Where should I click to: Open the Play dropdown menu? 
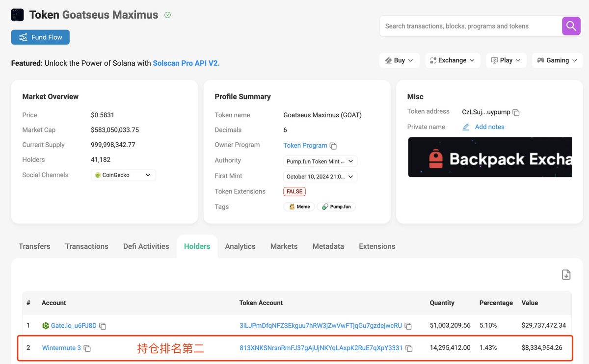[506, 60]
